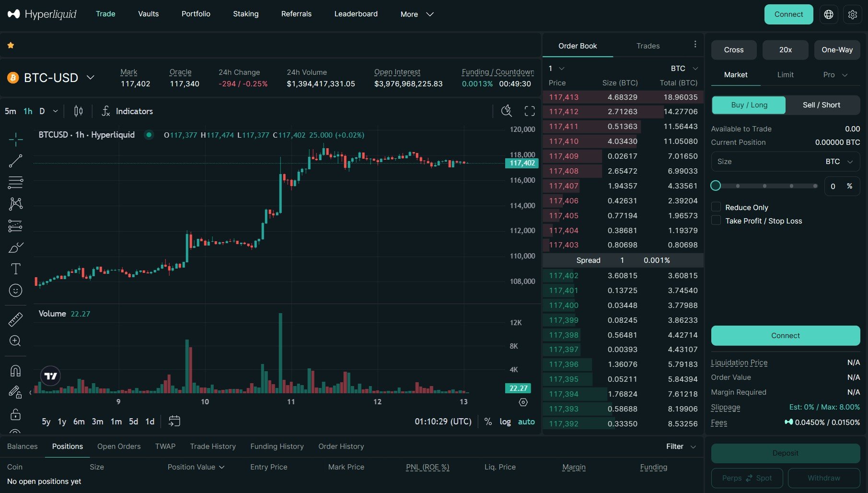Toggle Perps to Spot transfer
This screenshot has width=868, height=493.
point(747,478)
